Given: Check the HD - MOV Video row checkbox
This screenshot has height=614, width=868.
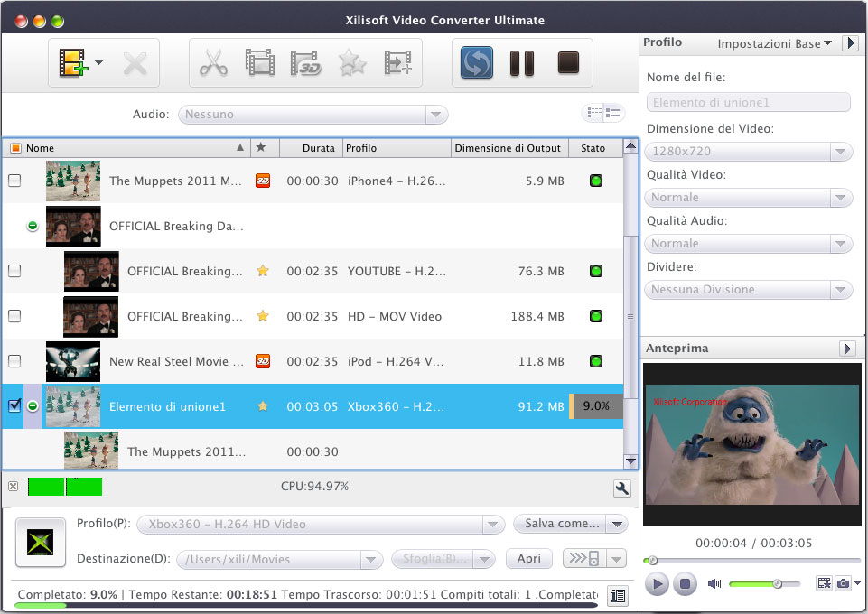Looking at the screenshot, I should (15, 316).
